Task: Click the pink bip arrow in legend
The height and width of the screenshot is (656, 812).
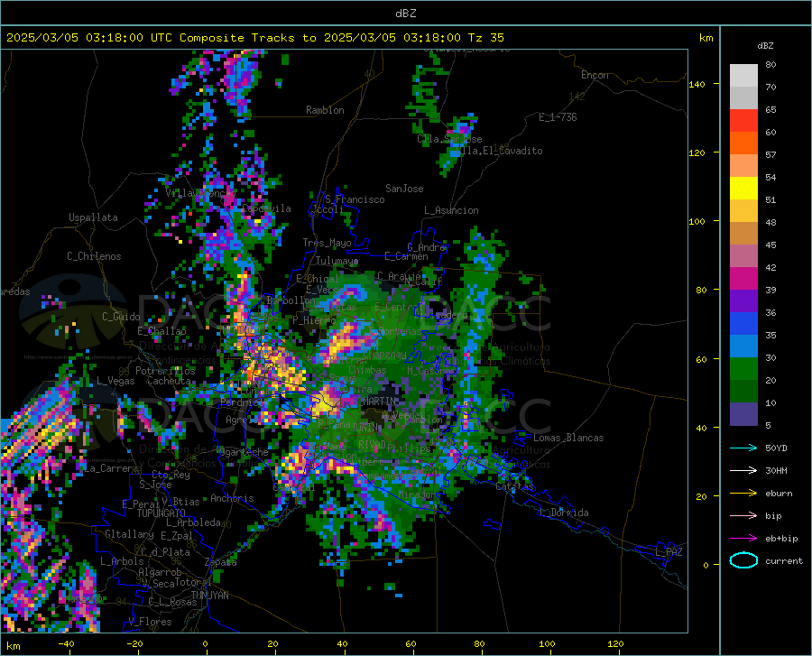Action: click(743, 516)
